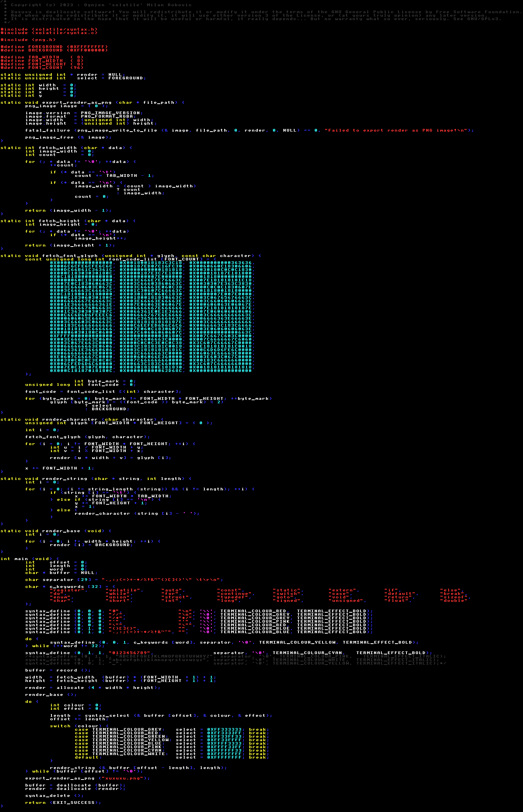The height and width of the screenshot is (812, 523).
Task: Click 'fetch_font_glyph (glyph, character);' call
Action: (x=87, y=437)
